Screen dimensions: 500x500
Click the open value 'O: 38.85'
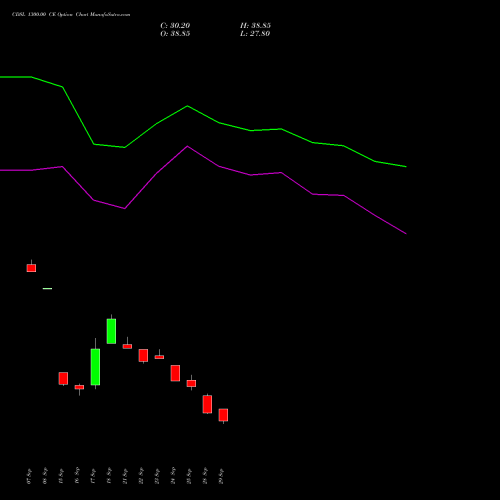click(x=175, y=34)
